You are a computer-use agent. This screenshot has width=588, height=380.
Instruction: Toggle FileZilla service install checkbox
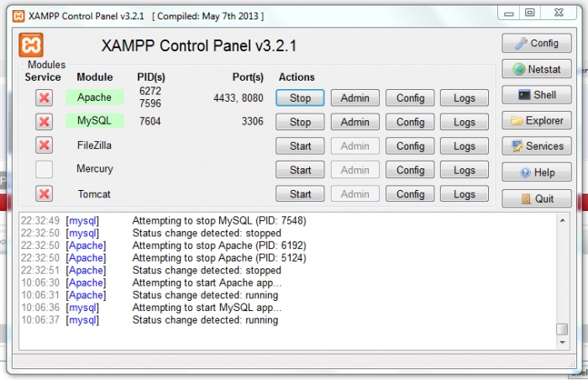point(44,145)
